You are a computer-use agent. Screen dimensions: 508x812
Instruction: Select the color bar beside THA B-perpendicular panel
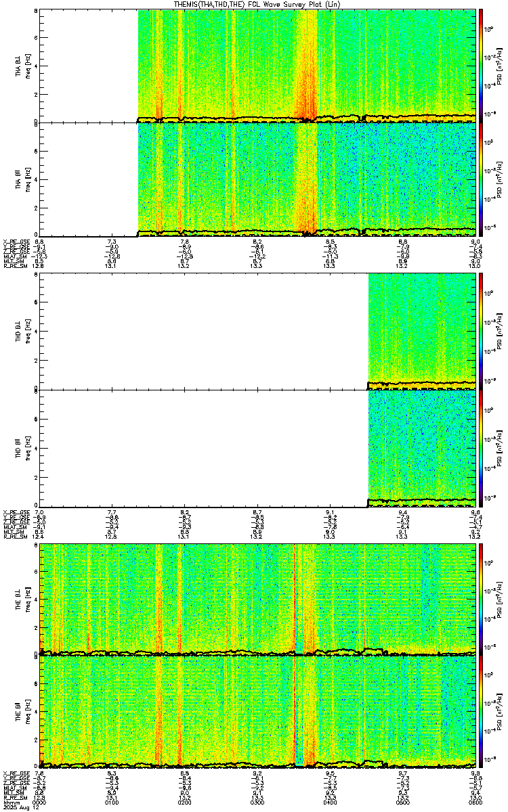point(481,65)
